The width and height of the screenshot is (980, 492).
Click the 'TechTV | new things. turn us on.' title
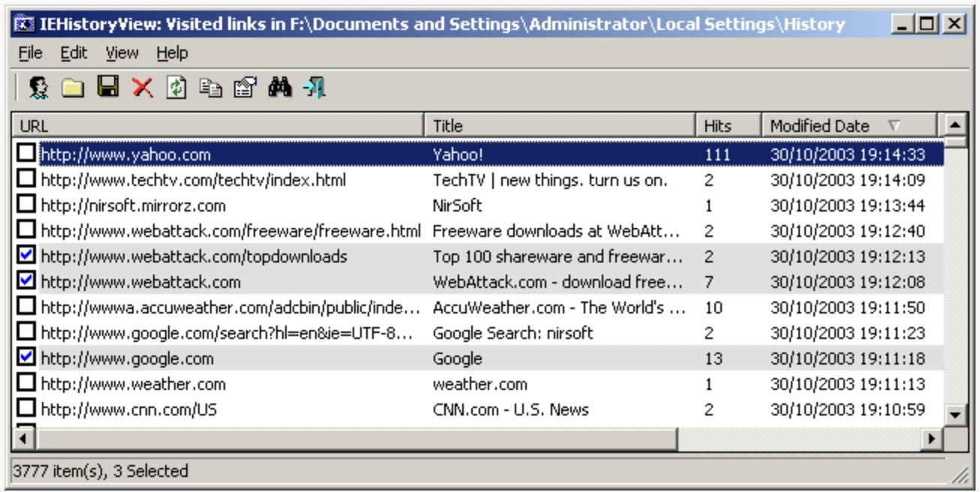pos(550,180)
